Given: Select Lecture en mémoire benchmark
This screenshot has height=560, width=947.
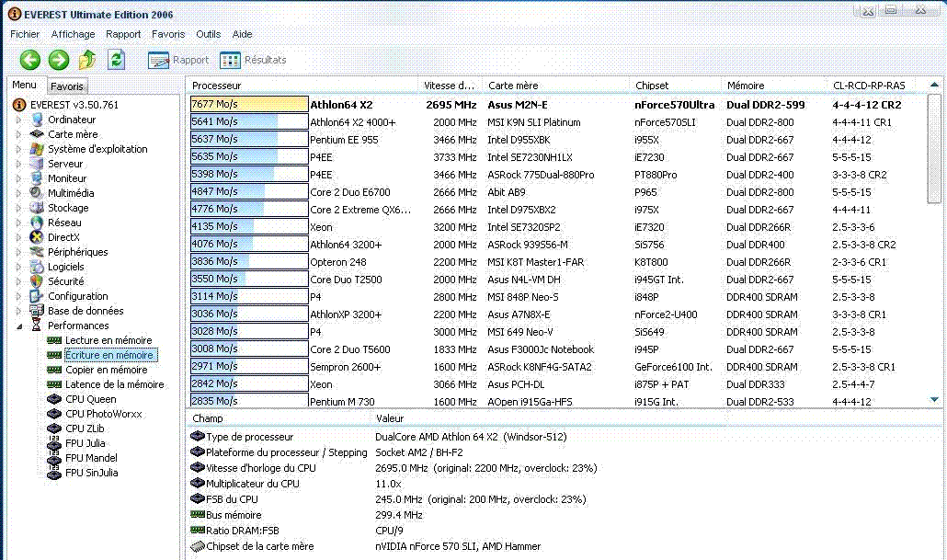Looking at the screenshot, I should (x=108, y=340).
